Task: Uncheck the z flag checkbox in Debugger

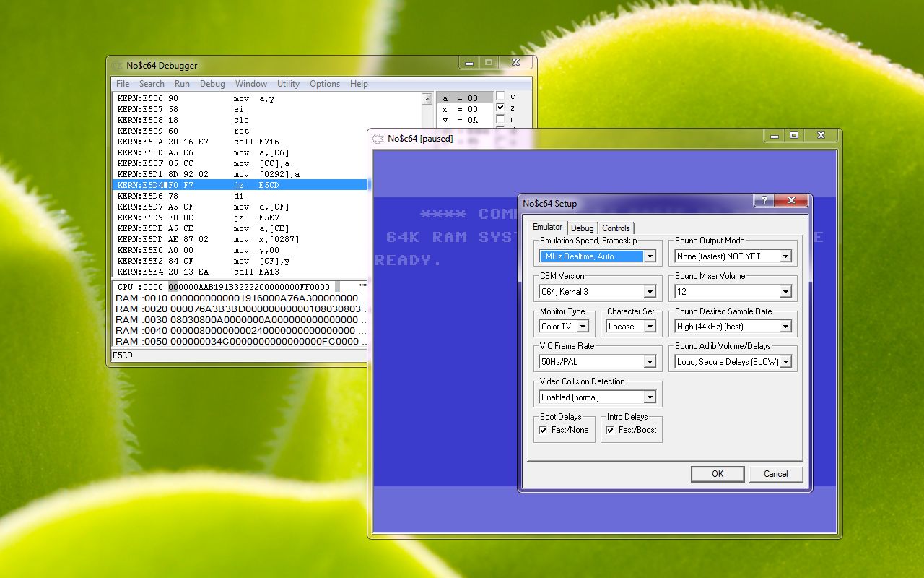Action: 500,108
